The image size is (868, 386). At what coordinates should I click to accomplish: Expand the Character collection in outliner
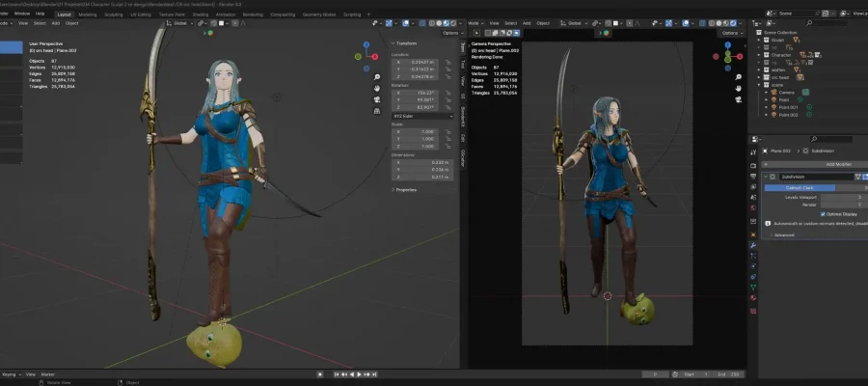[759, 55]
